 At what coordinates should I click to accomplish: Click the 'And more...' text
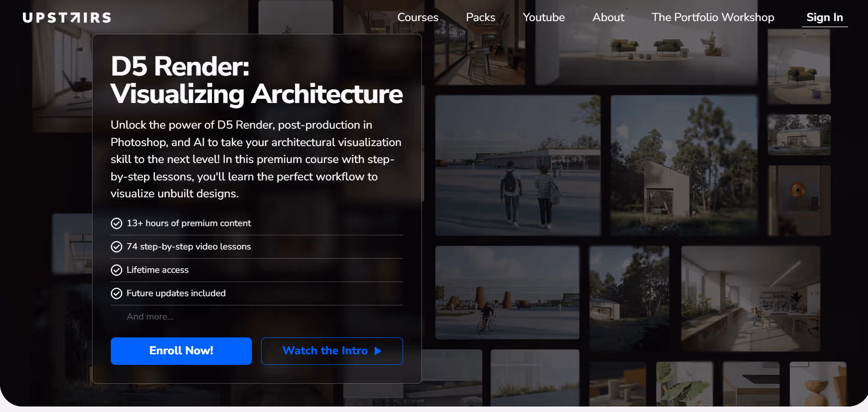150,317
